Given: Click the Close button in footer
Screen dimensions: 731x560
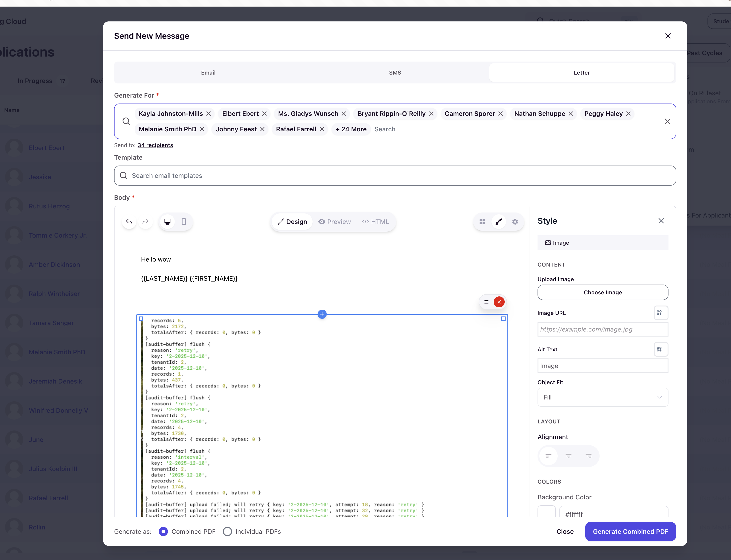Looking at the screenshot, I should (x=565, y=531).
